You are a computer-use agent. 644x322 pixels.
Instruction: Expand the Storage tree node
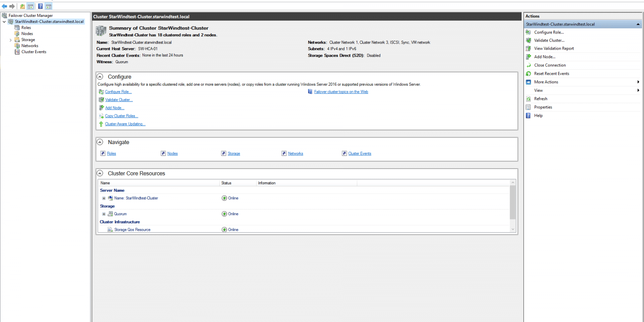click(x=10, y=40)
